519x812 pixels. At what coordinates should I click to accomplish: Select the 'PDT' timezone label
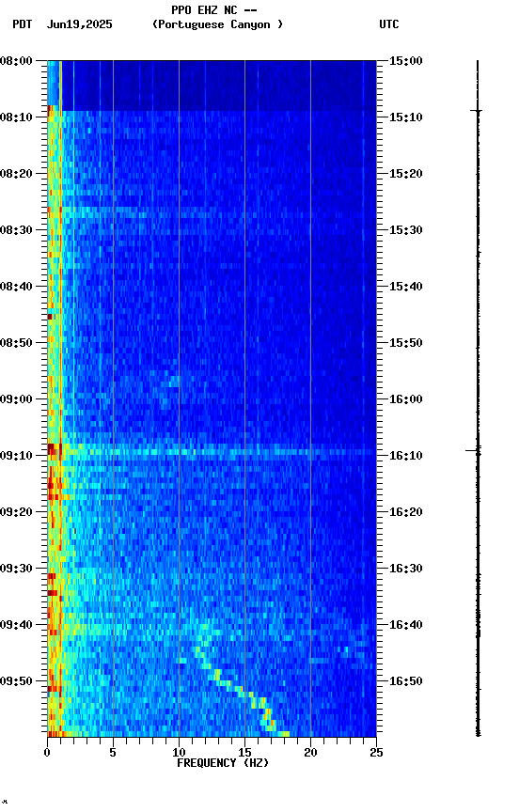pyautogui.click(x=23, y=24)
